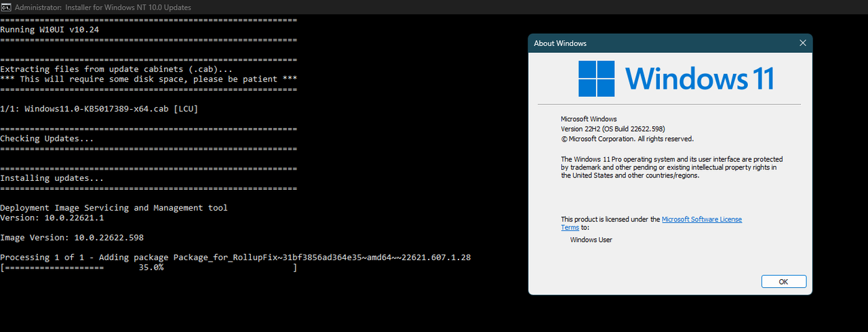Click the Windows 11 logo in About dialog
Viewport: 868px width, 332px height.
[676, 79]
